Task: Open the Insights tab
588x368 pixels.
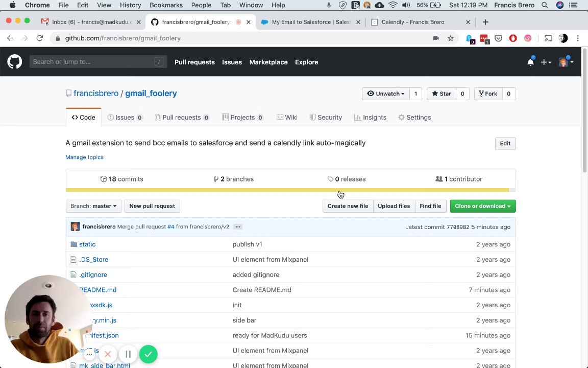Action: coord(370,118)
